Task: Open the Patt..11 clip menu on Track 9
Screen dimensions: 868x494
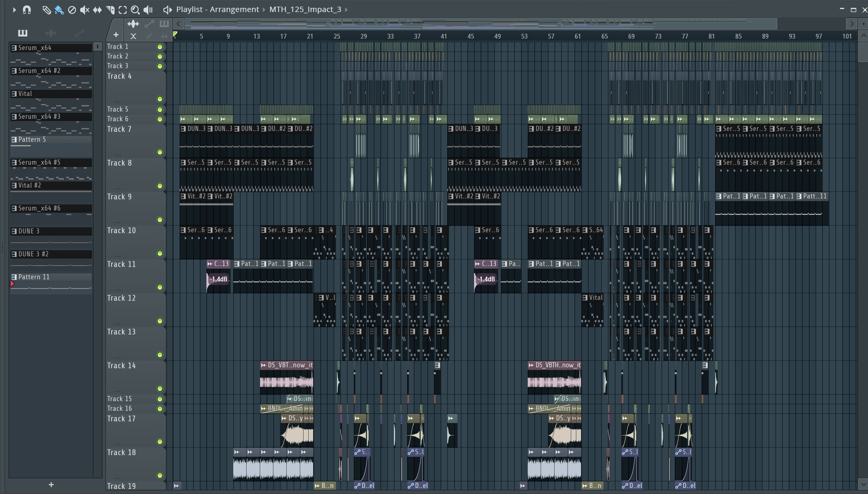Action: pyautogui.click(x=799, y=196)
